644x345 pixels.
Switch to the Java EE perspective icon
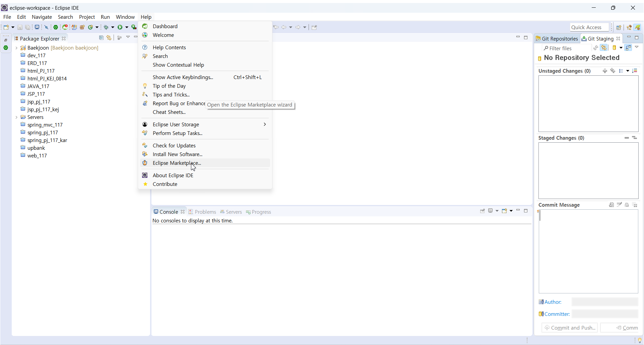coord(629,27)
